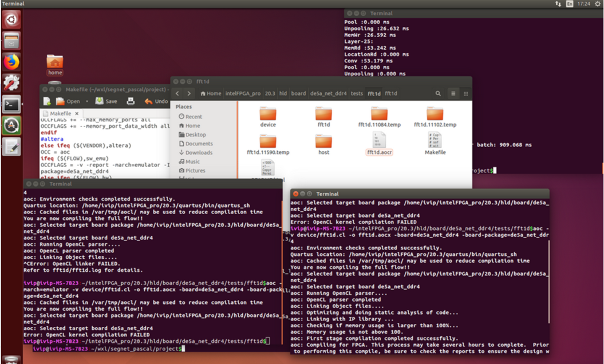Open Downloads in the Places sidebar
Screen dimensions: 604x364
point(196,153)
